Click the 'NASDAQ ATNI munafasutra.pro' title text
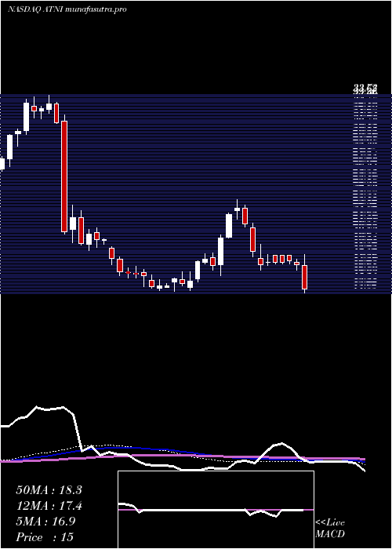392x549 pixels. point(67,9)
